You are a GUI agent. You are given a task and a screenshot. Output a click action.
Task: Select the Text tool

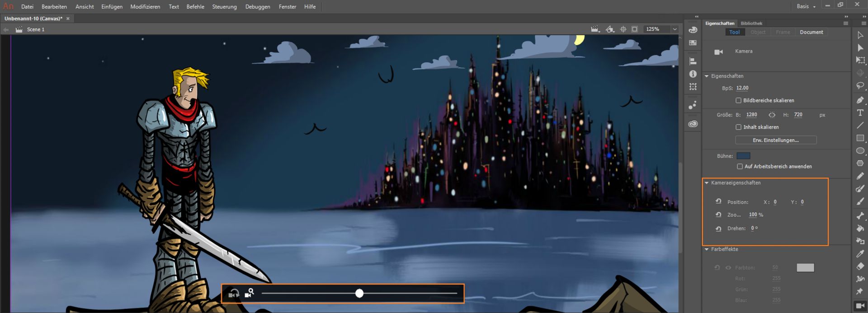click(x=860, y=112)
